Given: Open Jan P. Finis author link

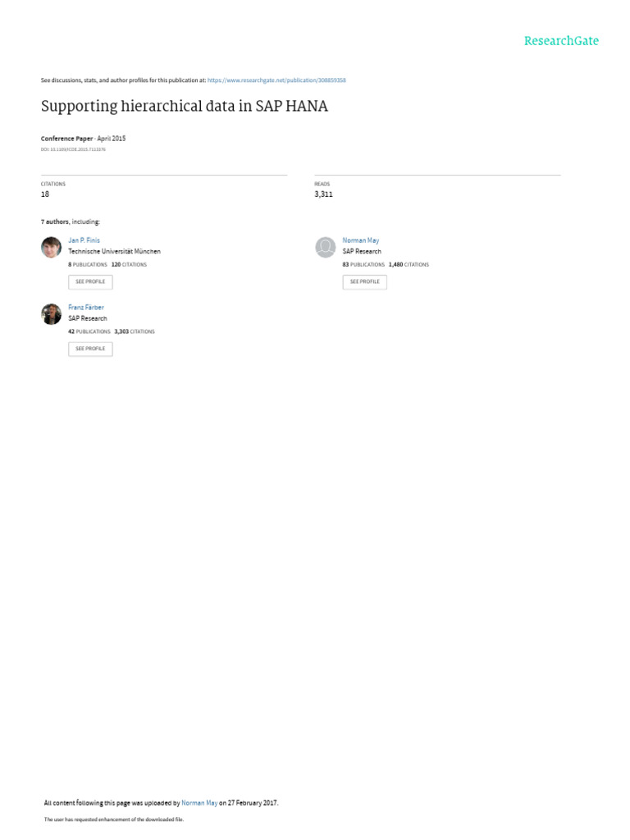Looking at the screenshot, I should pos(84,240).
